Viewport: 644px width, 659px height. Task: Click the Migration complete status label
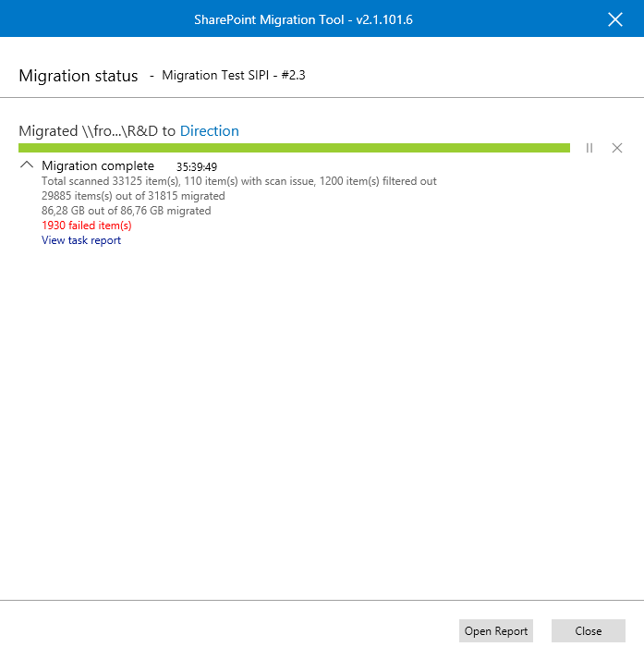[x=98, y=166]
